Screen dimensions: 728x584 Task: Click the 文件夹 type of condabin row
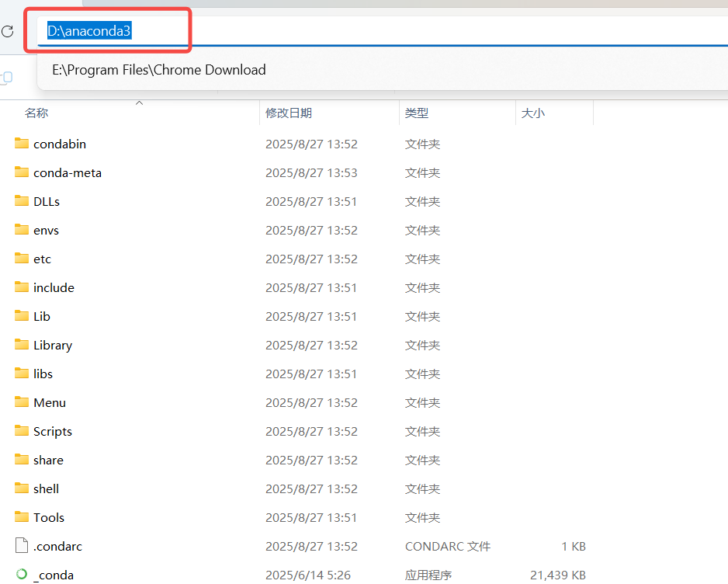pyautogui.click(x=422, y=144)
